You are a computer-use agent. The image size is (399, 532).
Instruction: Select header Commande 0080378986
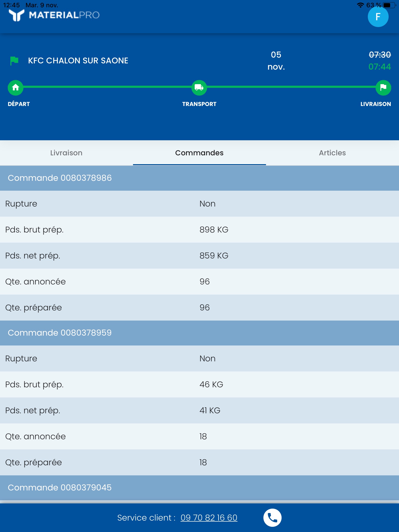point(199,178)
